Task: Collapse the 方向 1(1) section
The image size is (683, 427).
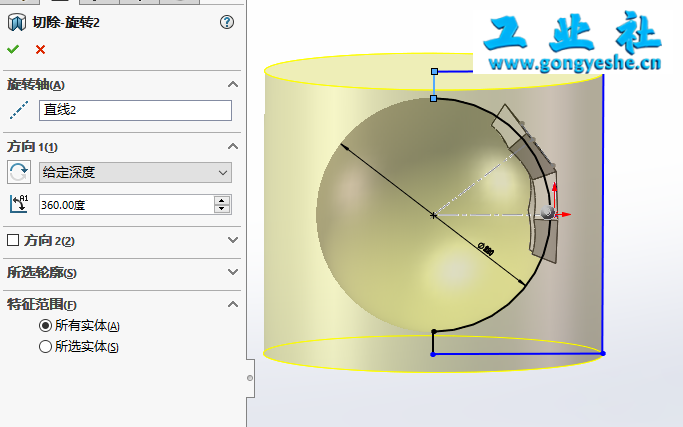Action: point(233,146)
